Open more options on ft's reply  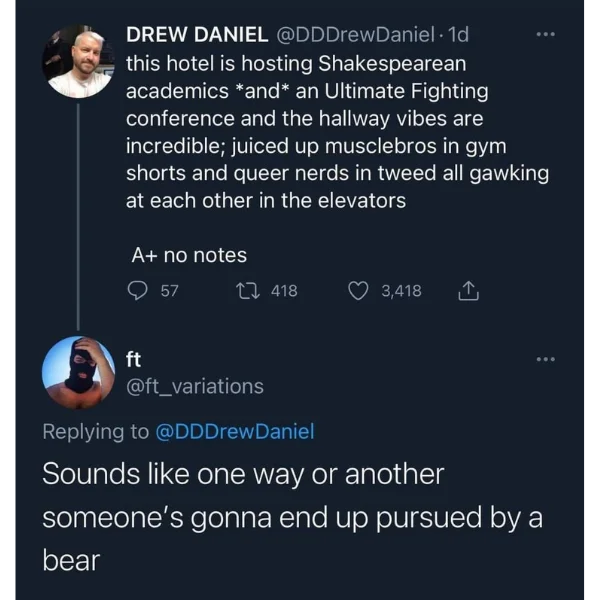[545, 359]
